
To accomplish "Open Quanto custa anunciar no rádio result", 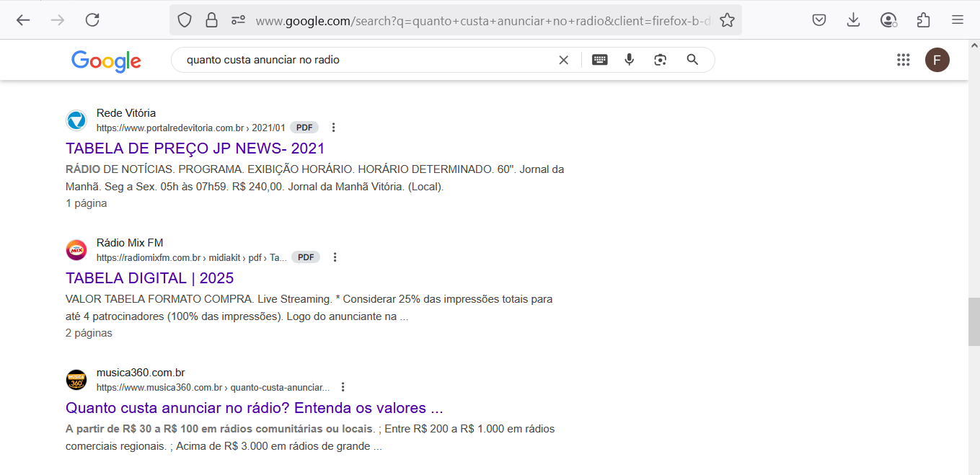I will (x=255, y=408).
